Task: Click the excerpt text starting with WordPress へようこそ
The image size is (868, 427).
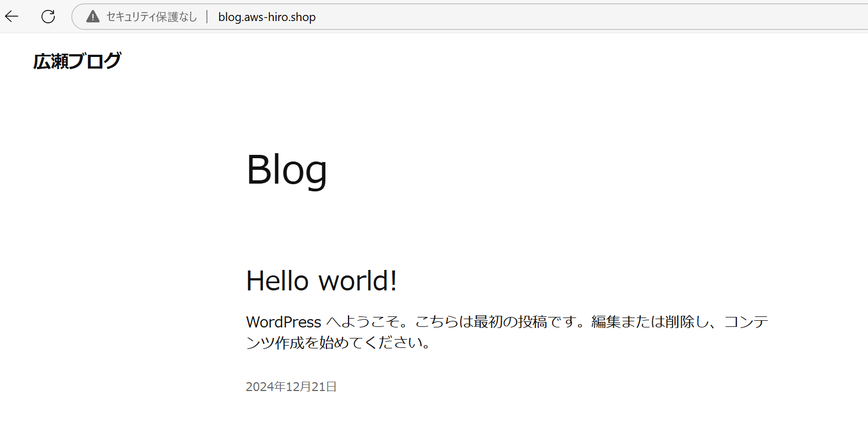Action: coord(507,332)
